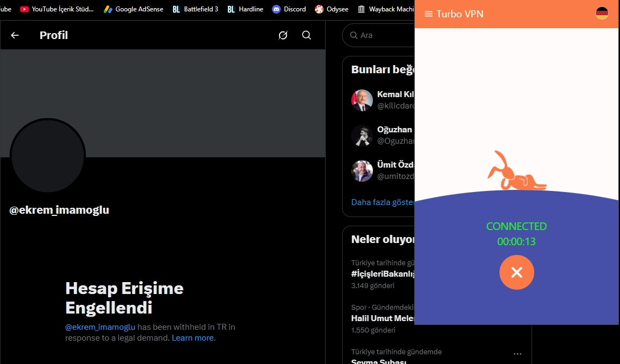
Task: Click the Learn more link
Action: (193, 338)
